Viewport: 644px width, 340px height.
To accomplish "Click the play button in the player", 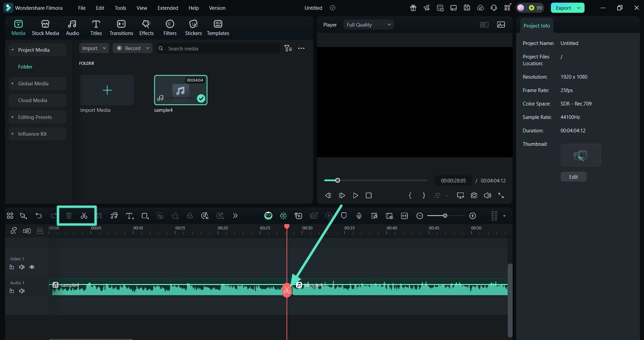I will click(355, 196).
